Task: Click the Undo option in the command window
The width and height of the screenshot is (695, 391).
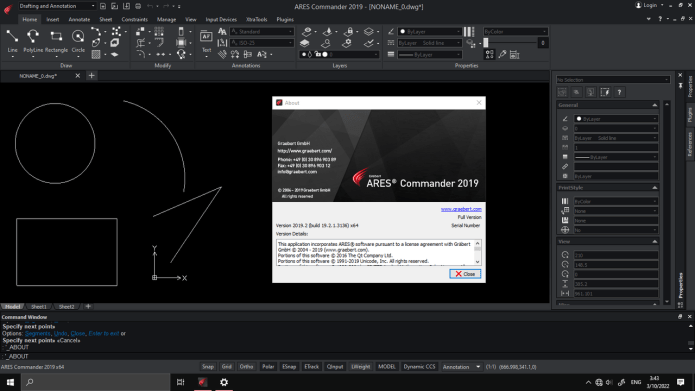Action: click(x=60, y=333)
